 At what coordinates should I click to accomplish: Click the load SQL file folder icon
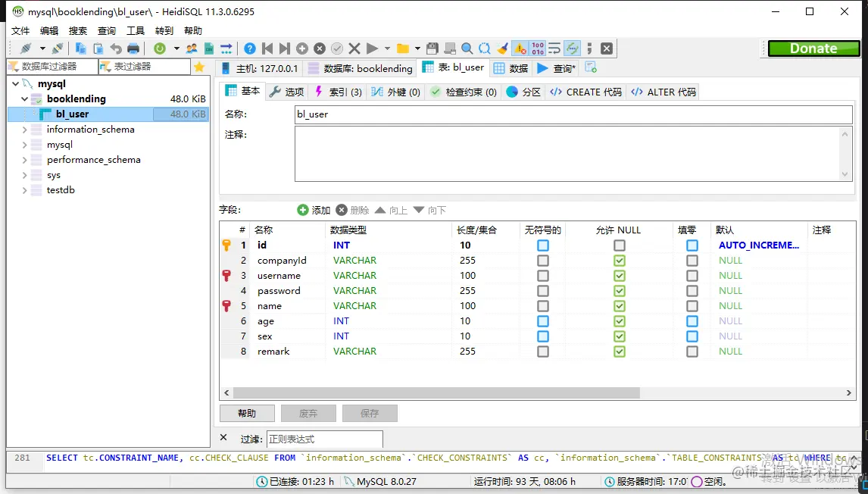coord(403,48)
